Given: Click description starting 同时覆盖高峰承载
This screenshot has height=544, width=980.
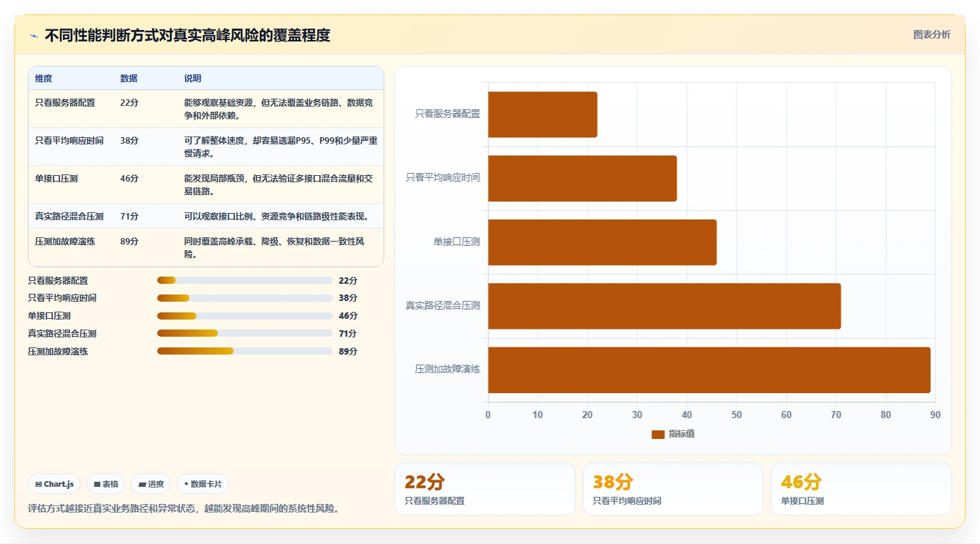Looking at the screenshot, I should (274, 248).
